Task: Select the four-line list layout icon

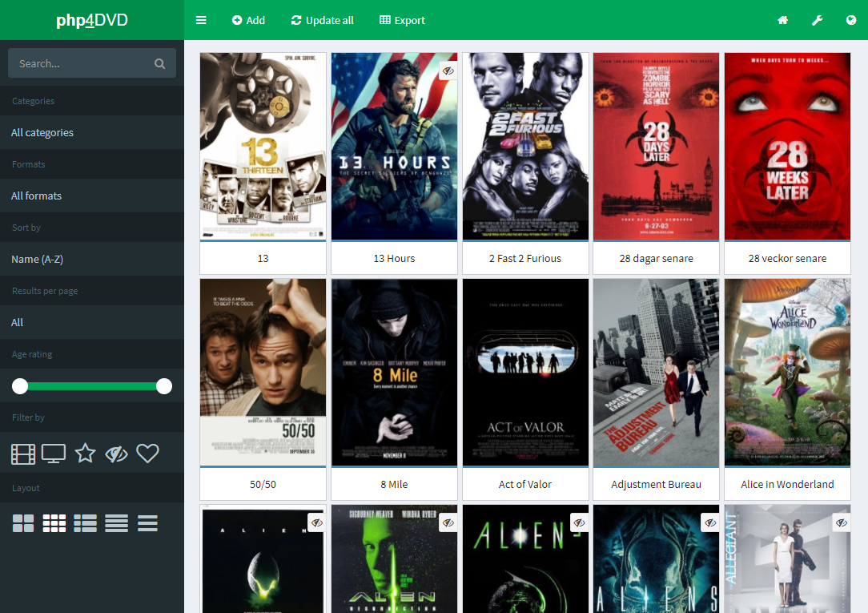Action: (x=116, y=523)
